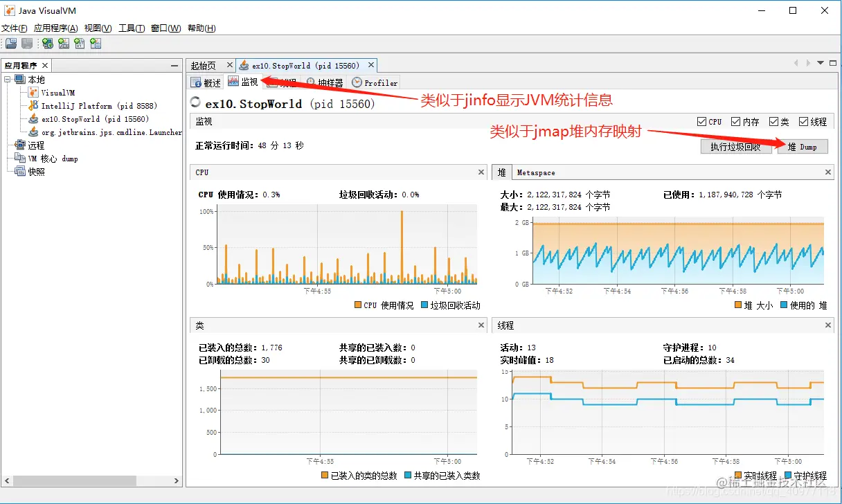
Task: Click the 快照 snapshots node icon
Action: coord(19,171)
